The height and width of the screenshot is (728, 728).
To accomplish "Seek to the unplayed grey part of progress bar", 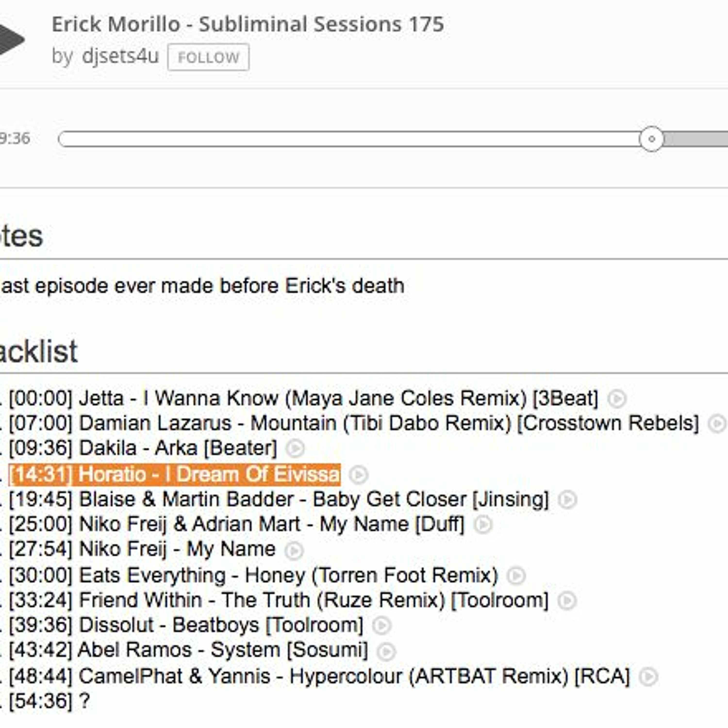I will click(x=697, y=139).
